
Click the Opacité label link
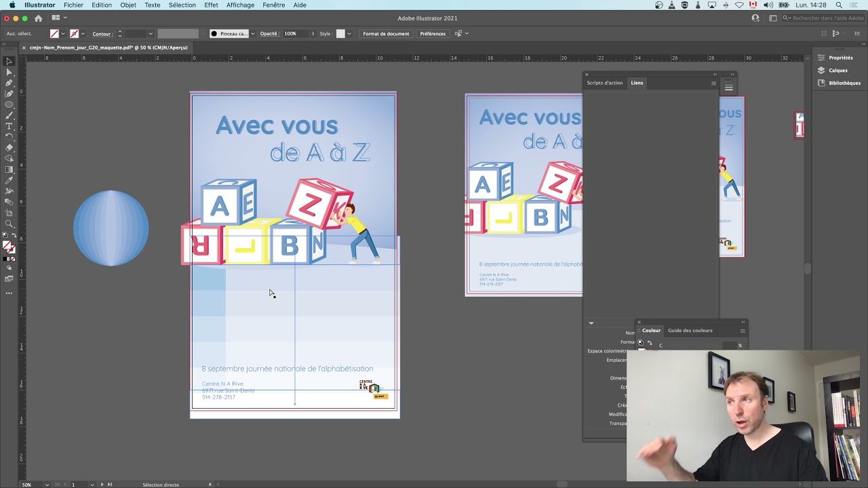click(x=269, y=34)
